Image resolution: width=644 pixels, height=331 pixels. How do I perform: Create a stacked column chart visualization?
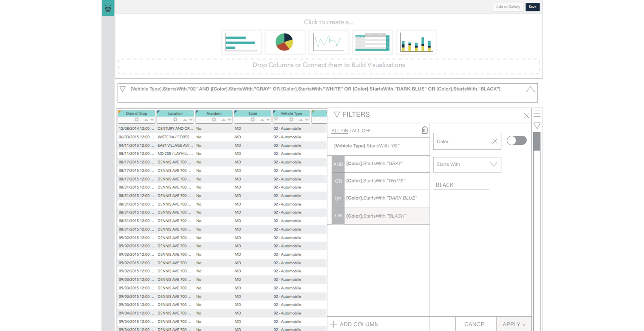(x=416, y=42)
